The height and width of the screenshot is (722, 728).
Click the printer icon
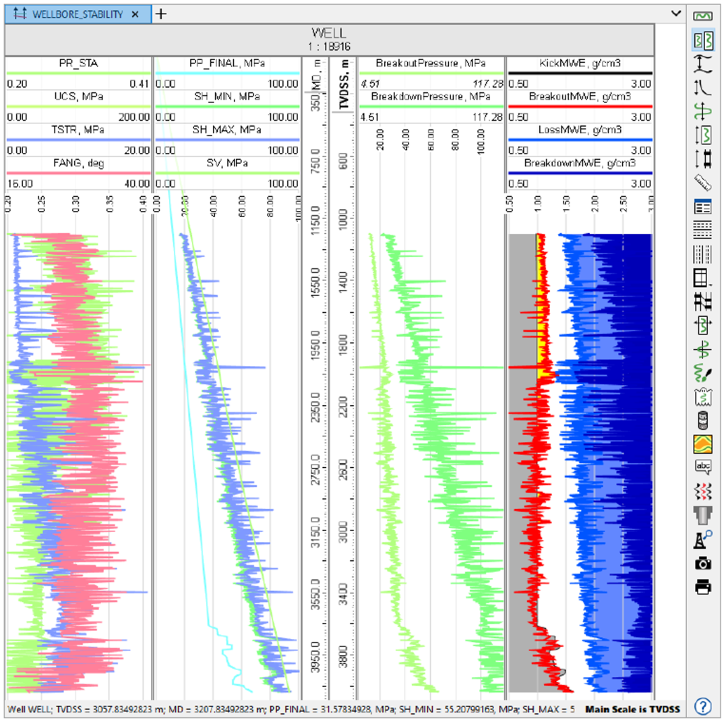[x=702, y=587]
